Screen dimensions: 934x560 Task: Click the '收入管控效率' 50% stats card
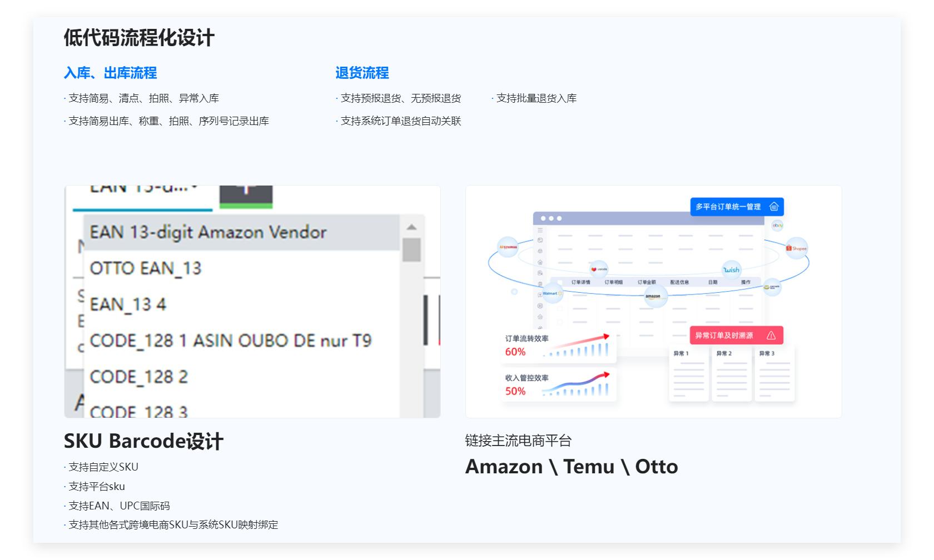point(558,384)
